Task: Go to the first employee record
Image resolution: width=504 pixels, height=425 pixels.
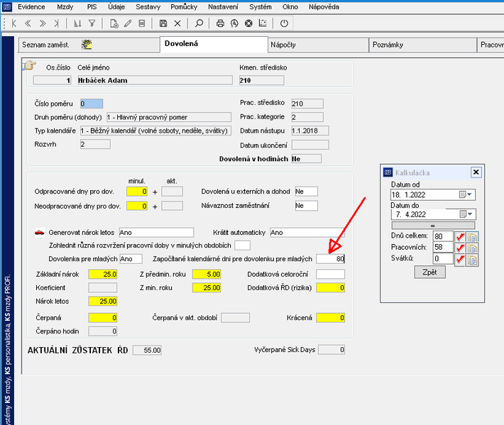Action: click(13, 23)
